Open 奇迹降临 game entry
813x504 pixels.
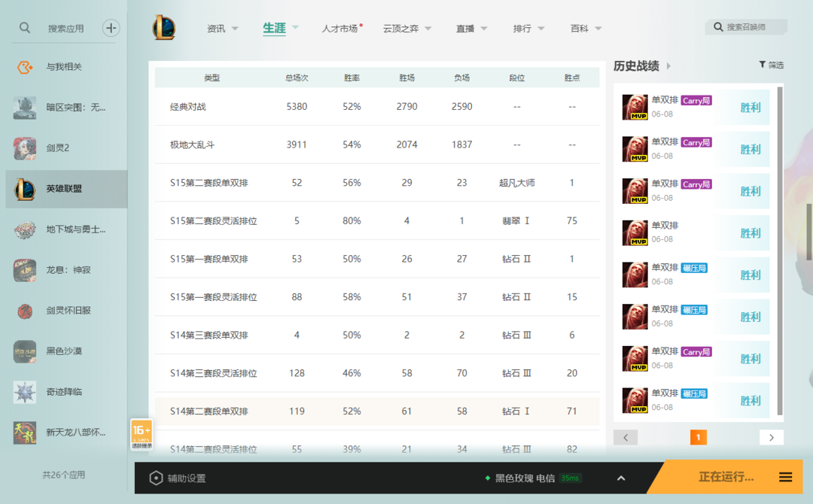click(66, 392)
